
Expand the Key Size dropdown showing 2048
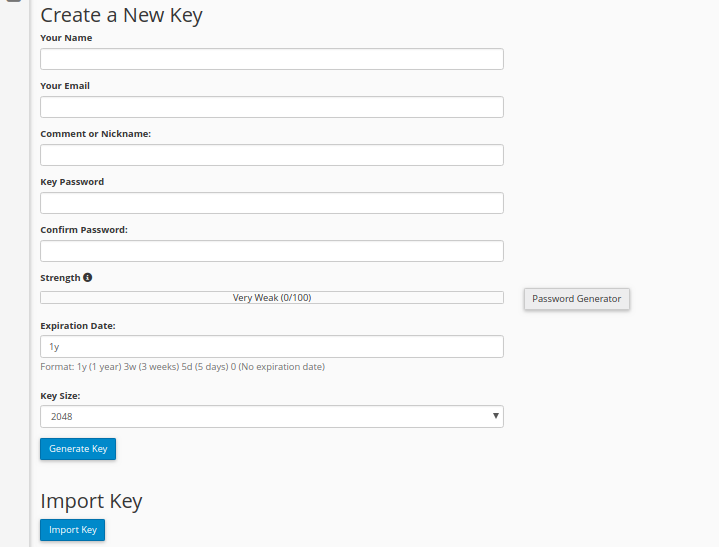point(271,416)
